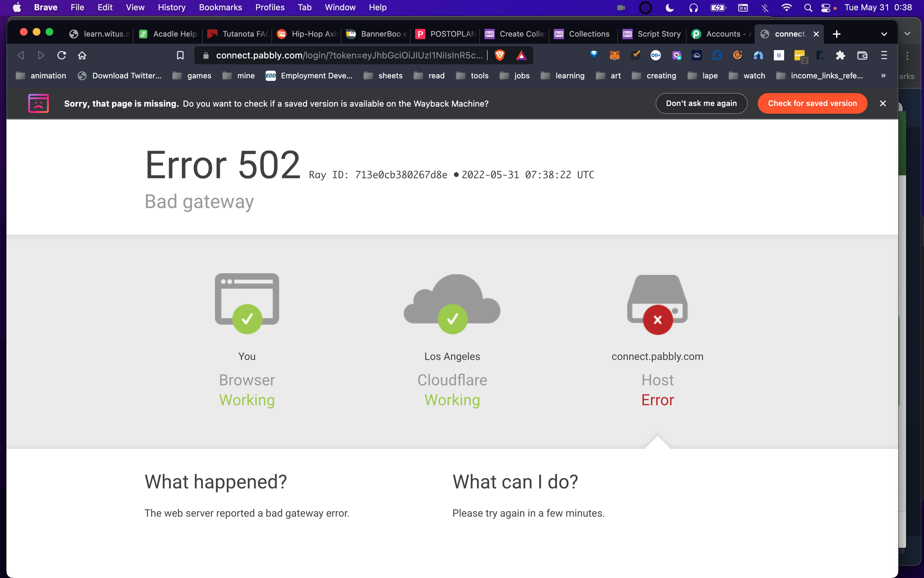Open the jobs bookmarks folder
Image resolution: width=924 pixels, height=578 pixels.
tap(515, 76)
